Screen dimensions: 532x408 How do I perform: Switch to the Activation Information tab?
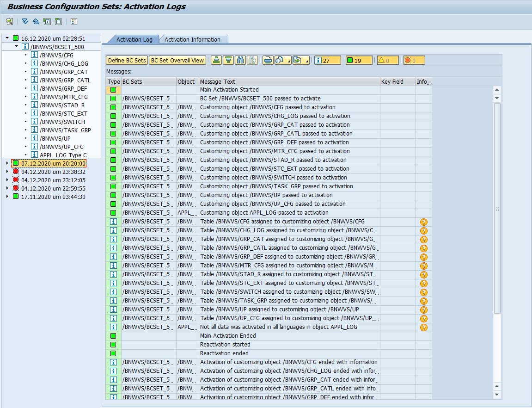192,39
